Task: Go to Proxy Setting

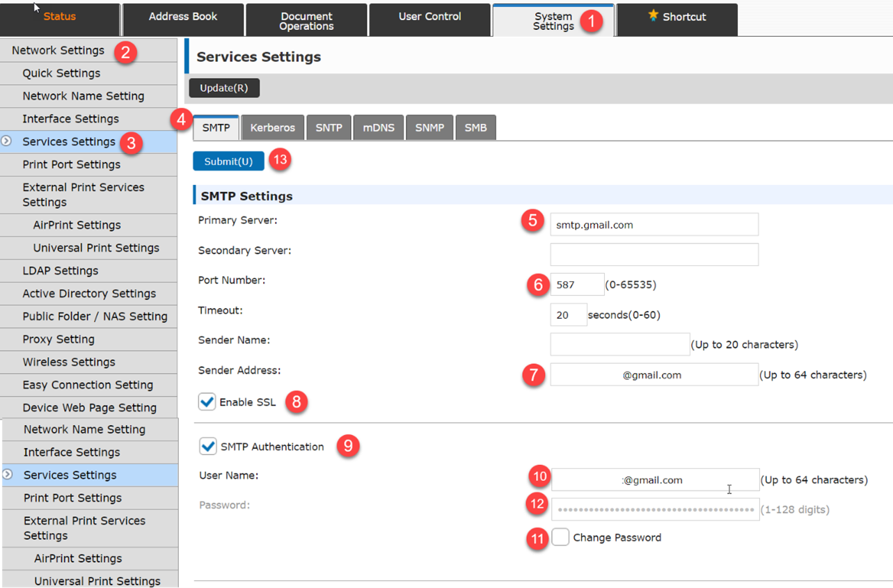Action: tap(88, 339)
